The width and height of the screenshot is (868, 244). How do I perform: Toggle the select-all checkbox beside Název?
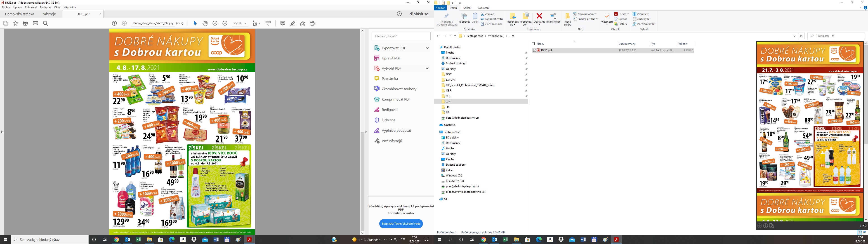pos(533,44)
